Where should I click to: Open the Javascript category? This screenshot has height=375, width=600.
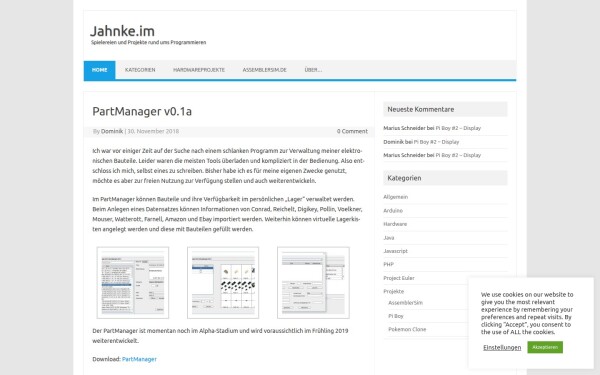[395, 251]
